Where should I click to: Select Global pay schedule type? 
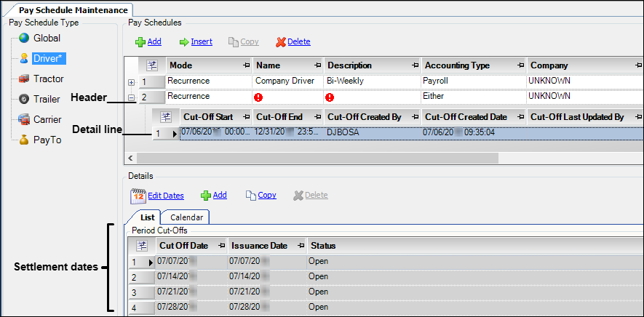47,39
